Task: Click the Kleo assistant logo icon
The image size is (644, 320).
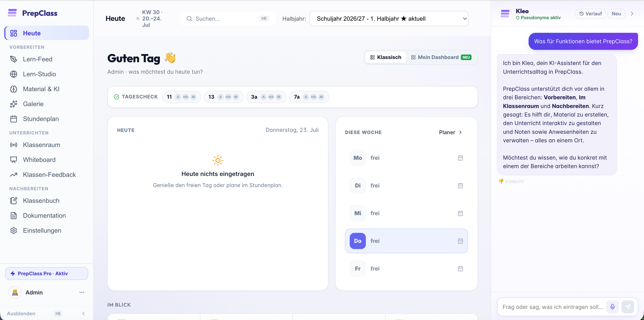Action: tap(505, 13)
